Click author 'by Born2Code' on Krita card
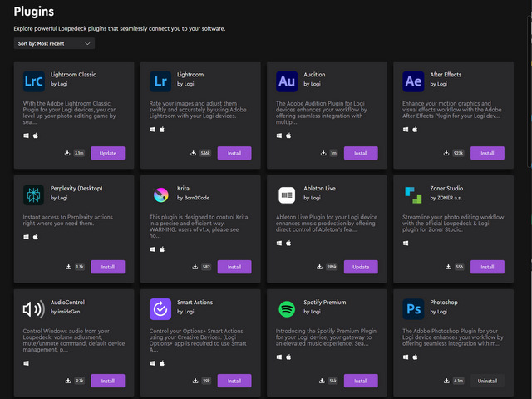 click(194, 198)
